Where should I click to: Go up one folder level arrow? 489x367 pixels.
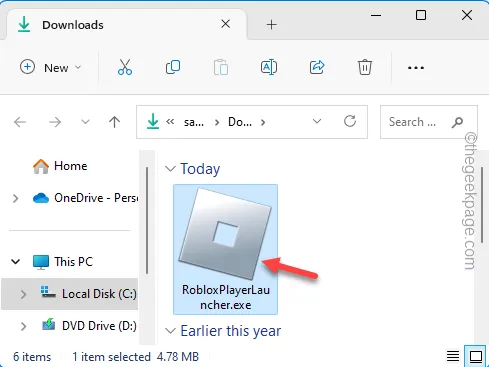click(114, 122)
